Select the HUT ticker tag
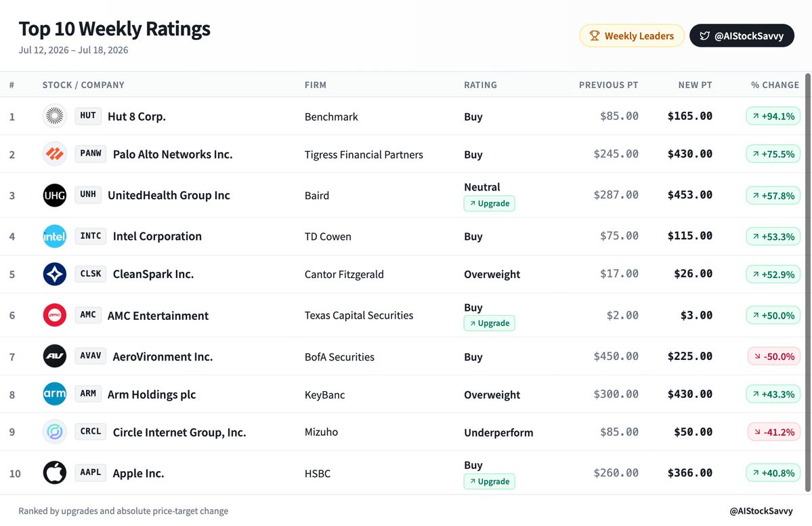This screenshot has height=526, width=812. click(88, 115)
